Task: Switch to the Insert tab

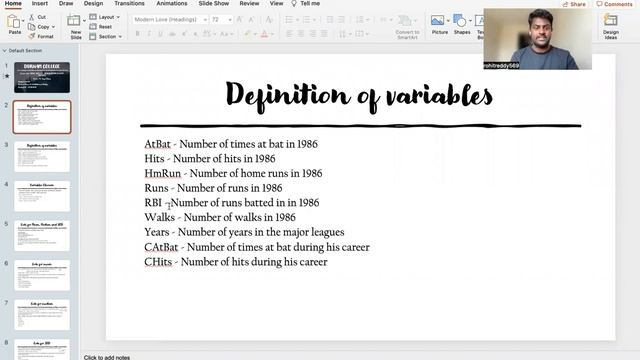Action: tap(40, 3)
